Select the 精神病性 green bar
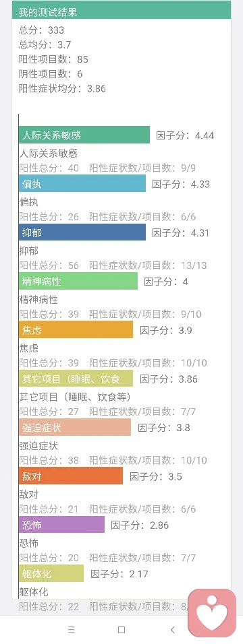This screenshot has height=644, width=243. tap(78, 281)
